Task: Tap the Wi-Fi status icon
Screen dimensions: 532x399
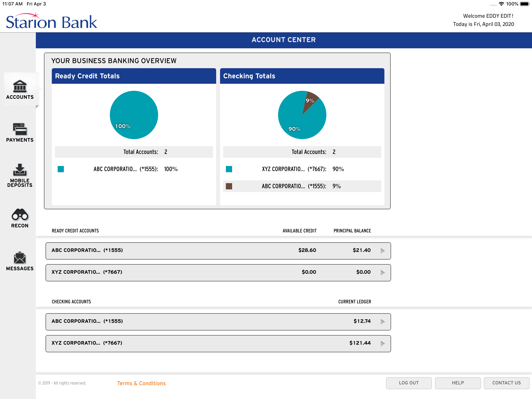Action: 501,4
